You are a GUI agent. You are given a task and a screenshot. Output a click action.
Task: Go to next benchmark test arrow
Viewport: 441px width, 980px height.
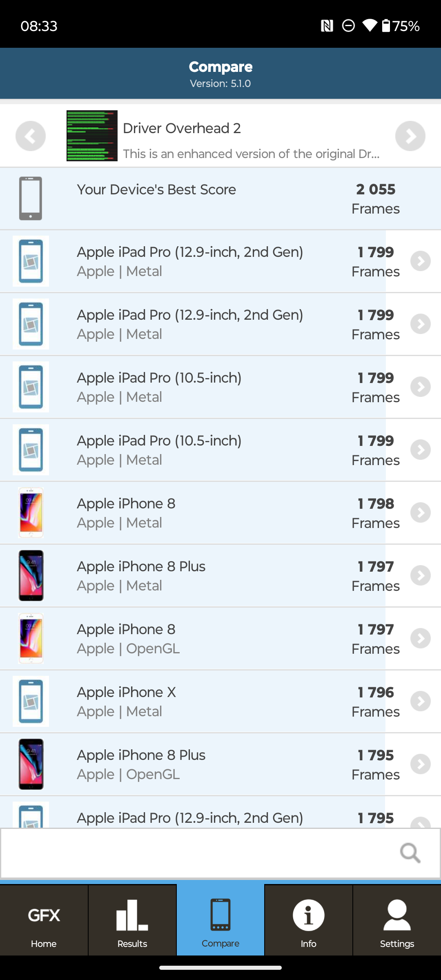pos(410,136)
